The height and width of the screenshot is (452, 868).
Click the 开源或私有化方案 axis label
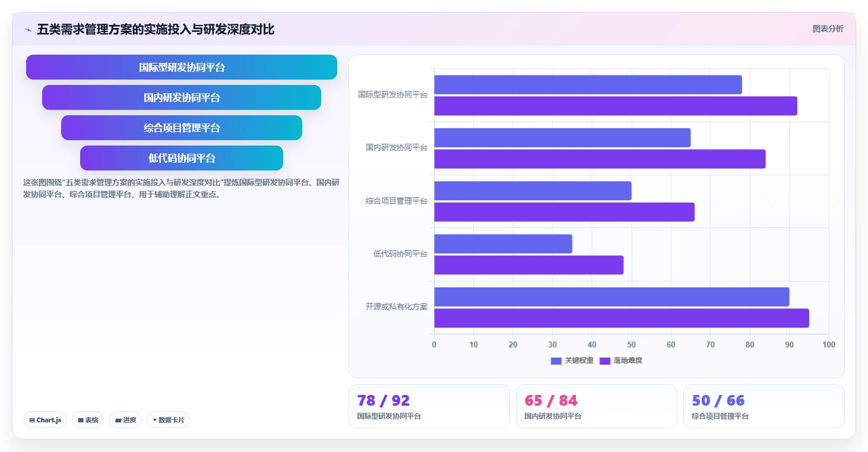(x=397, y=307)
